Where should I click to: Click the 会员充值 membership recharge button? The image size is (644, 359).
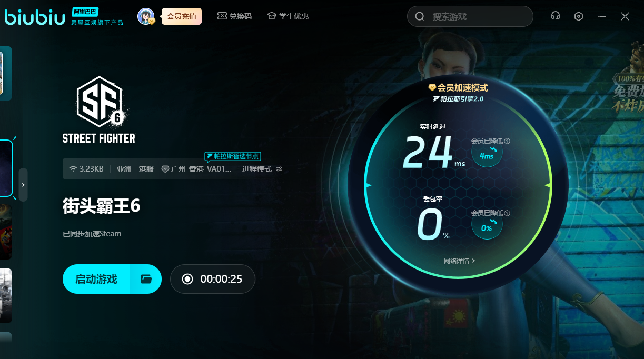coord(182,16)
